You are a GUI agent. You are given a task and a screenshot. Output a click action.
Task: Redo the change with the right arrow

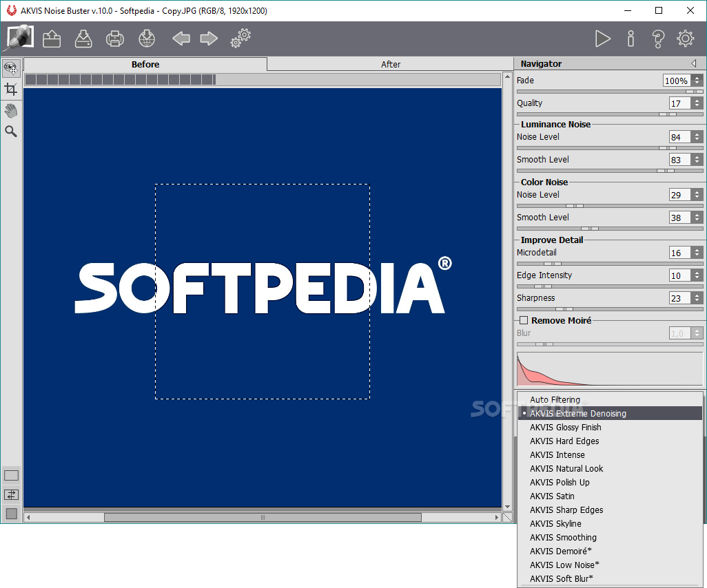pos(209,39)
